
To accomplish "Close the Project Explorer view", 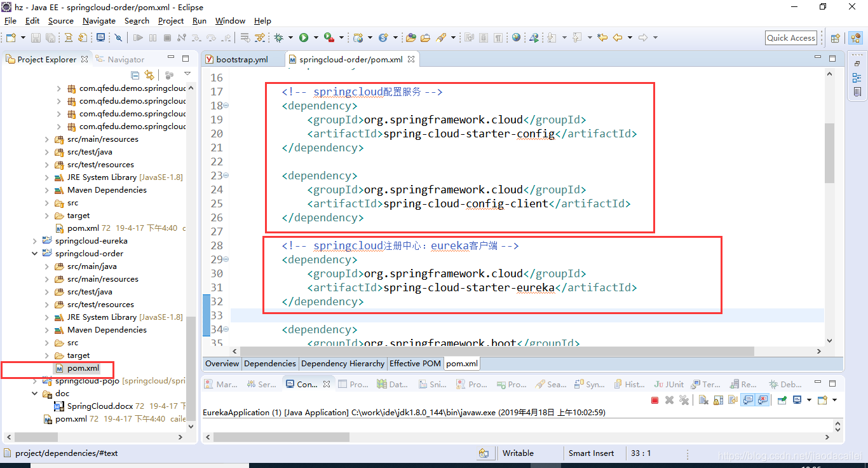I will tap(83, 59).
